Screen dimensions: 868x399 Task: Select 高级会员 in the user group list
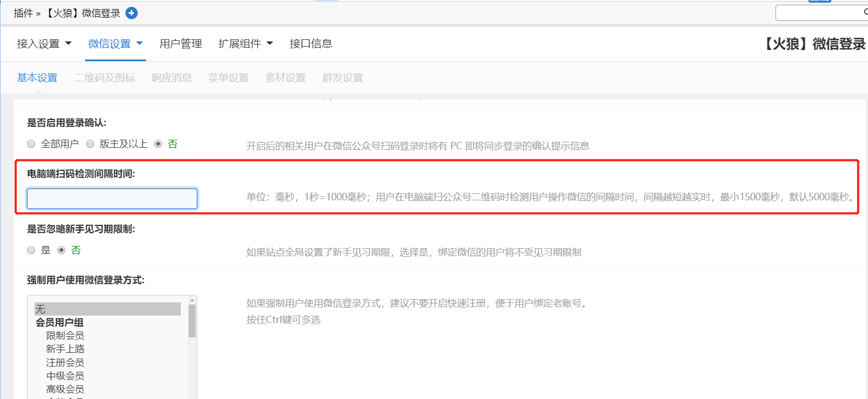click(x=65, y=389)
